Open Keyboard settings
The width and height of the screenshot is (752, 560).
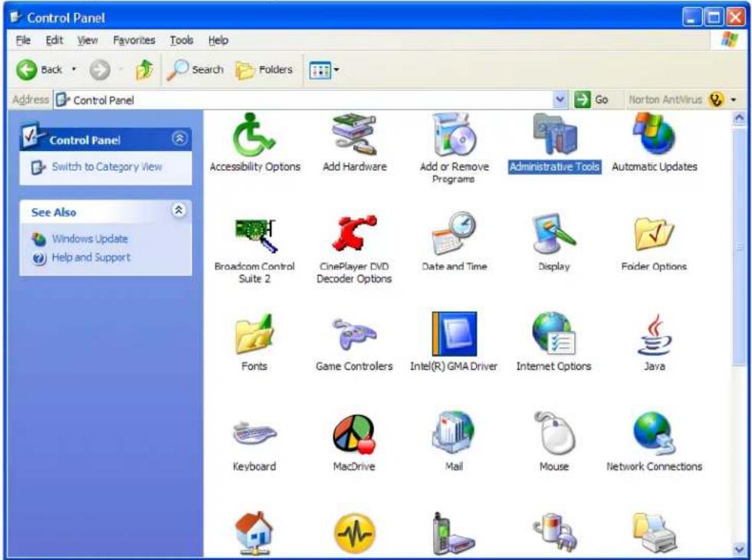pyautogui.click(x=254, y=446)
